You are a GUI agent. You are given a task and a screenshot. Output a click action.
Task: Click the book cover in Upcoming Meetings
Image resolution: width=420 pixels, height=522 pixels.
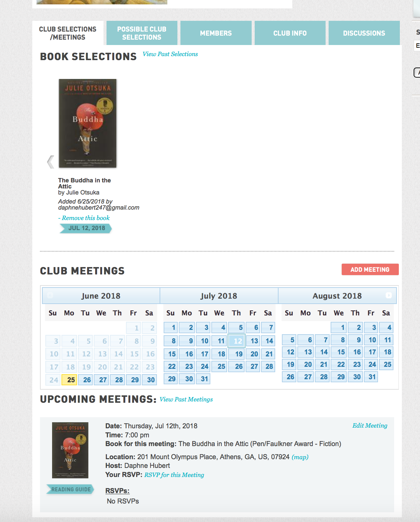click(70, 450)
